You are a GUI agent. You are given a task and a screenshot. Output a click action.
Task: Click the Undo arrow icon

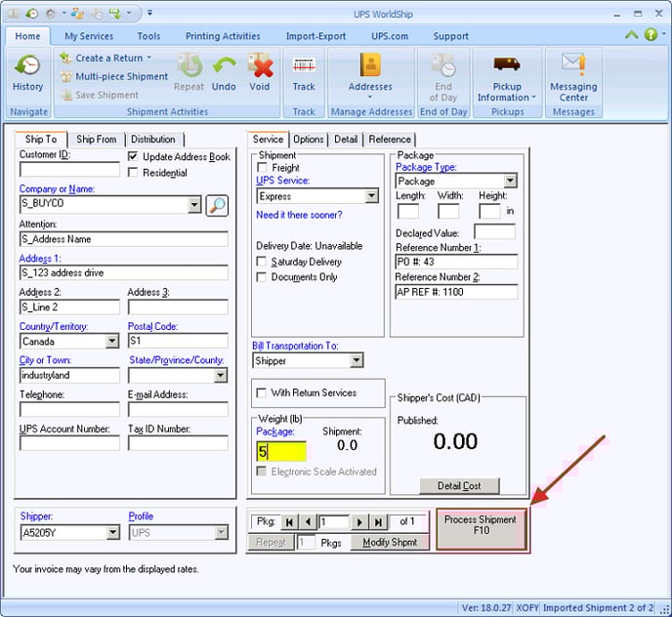(x=224, y=67)
